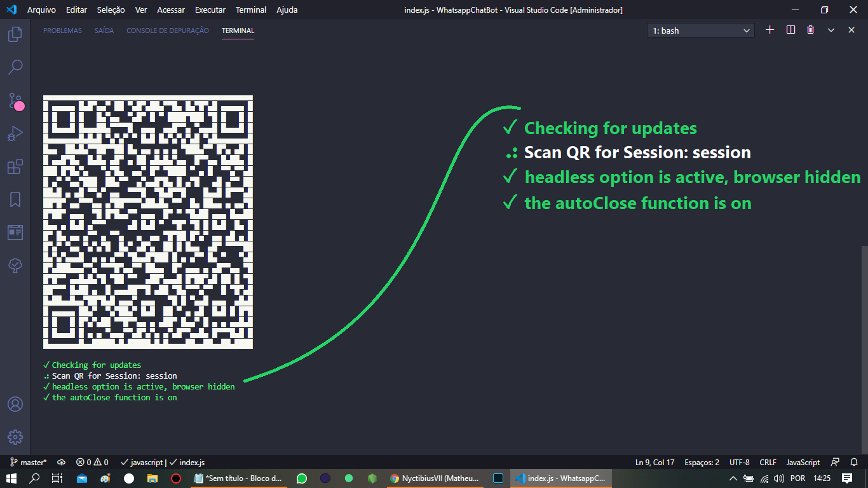Change indentation via Espaços: 2

pyautogui.click(x=702, y=463)
